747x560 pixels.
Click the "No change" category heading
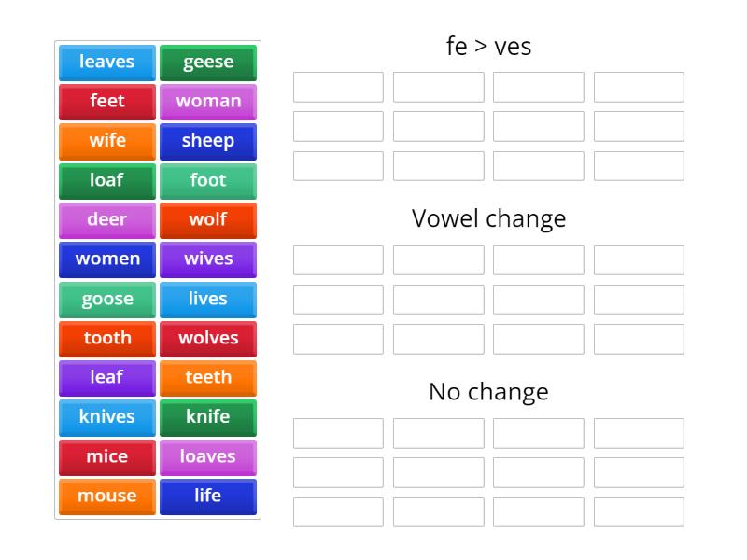(489, 392)
